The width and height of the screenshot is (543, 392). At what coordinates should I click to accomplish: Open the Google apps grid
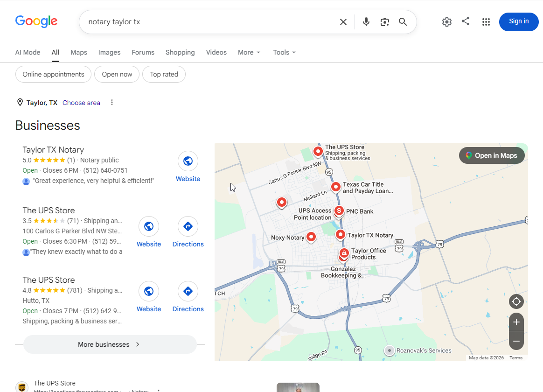click(486, 22)
